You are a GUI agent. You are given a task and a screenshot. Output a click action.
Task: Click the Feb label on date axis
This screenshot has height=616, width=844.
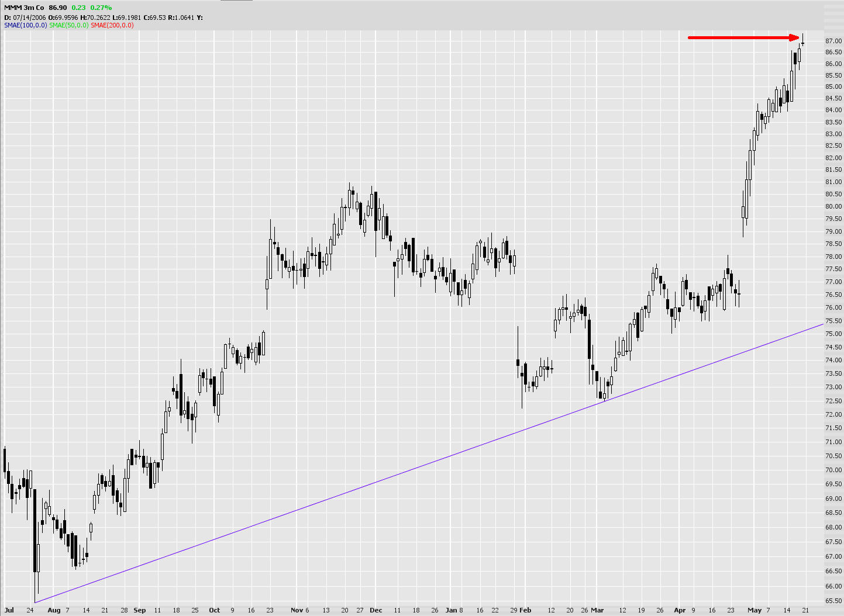[x=525, y=610]
